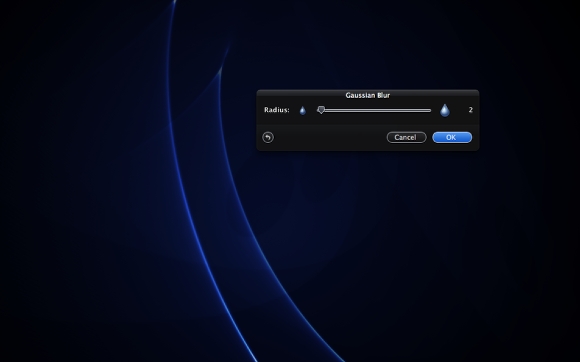The image size is (580, 362).
Task: Reset Gaussian Blur with the revert arrow icon
Action: tap(268, 138)
